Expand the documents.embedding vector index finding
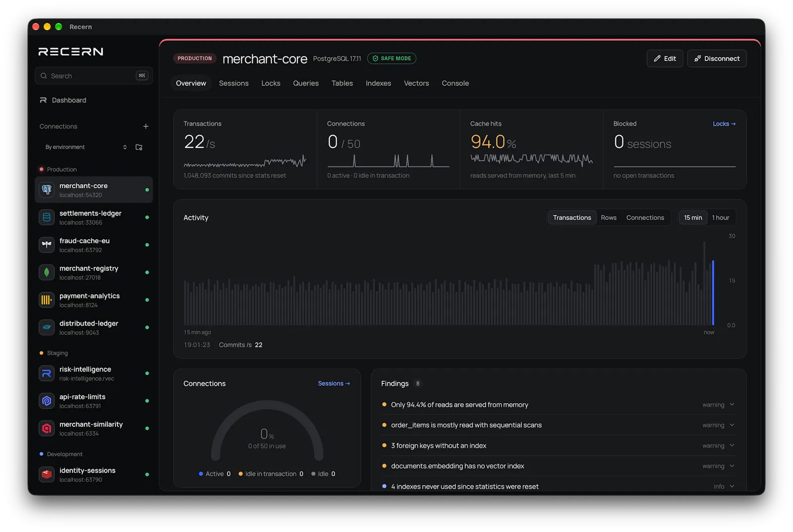Image resolution: width=793 pixels, height=532 pixels. (x=559, y=466)
